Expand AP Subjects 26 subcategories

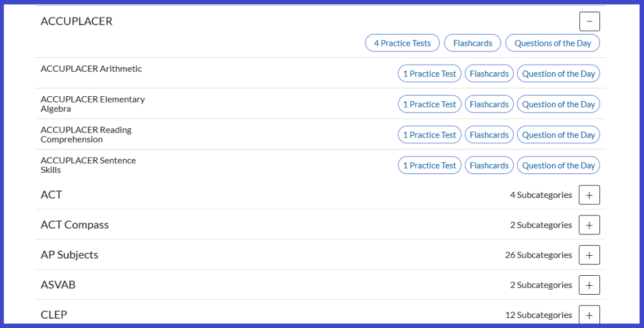(x=589, y=255)
